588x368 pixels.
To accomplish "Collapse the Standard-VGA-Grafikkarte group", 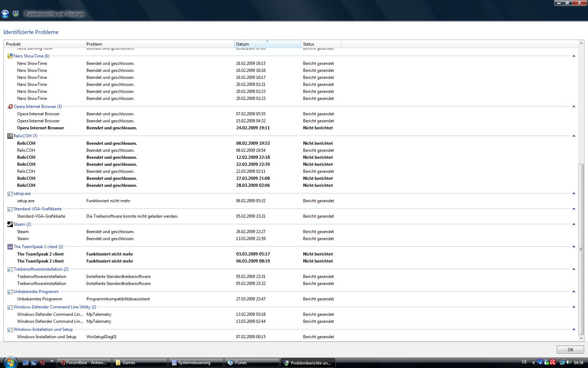I will pyautogui.click(x=574, y=209).
